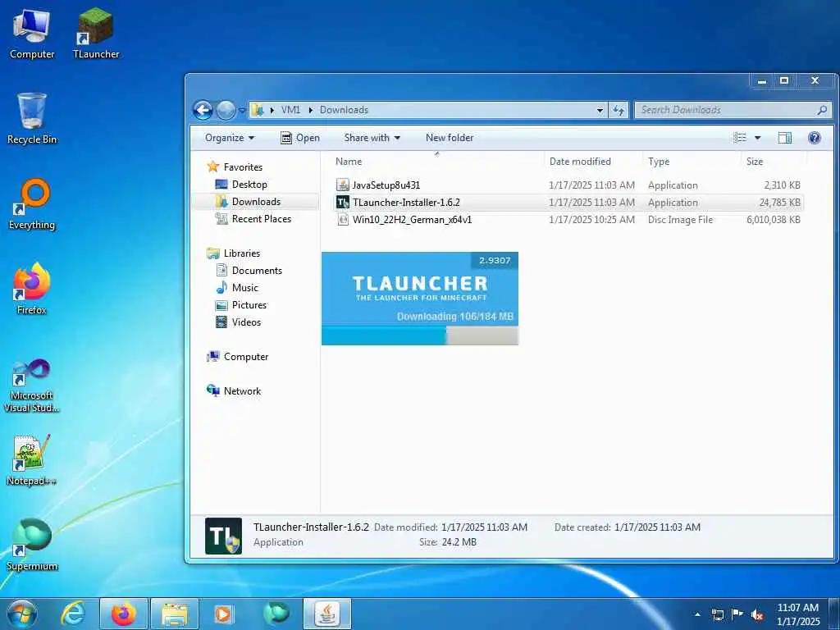Image resolution: width=840 pixels, height=630 pixels.
Task: Open the Windows Start orb
Action: [x=21, y=614]
